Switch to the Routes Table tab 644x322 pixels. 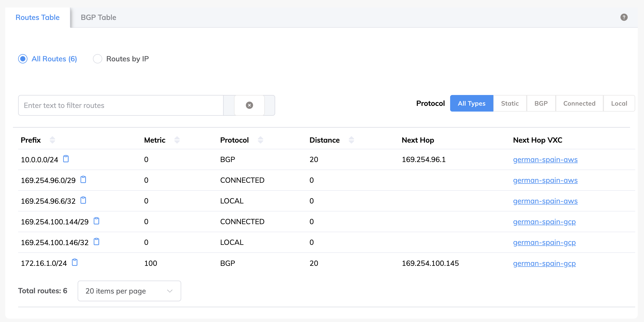(x=37, y=17)
